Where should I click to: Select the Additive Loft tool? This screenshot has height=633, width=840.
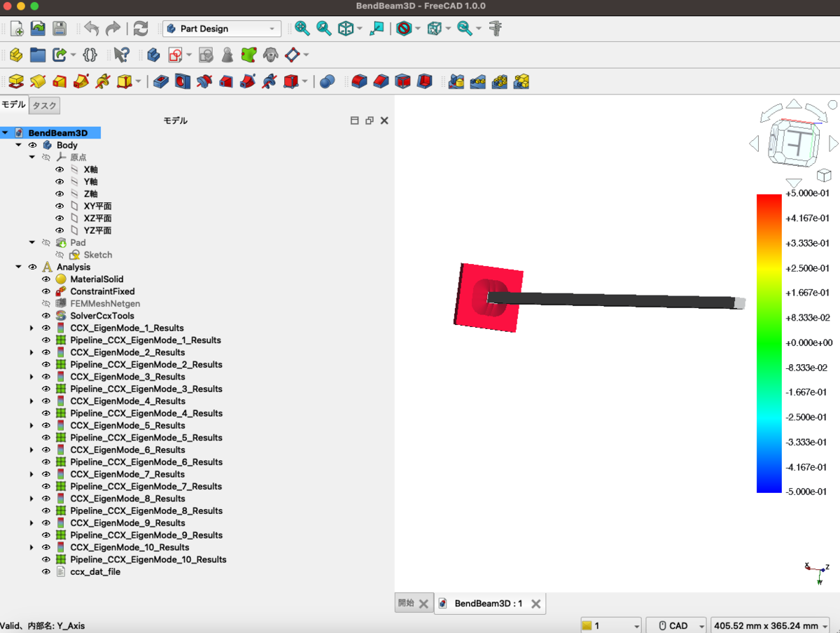tap(59, 81)
